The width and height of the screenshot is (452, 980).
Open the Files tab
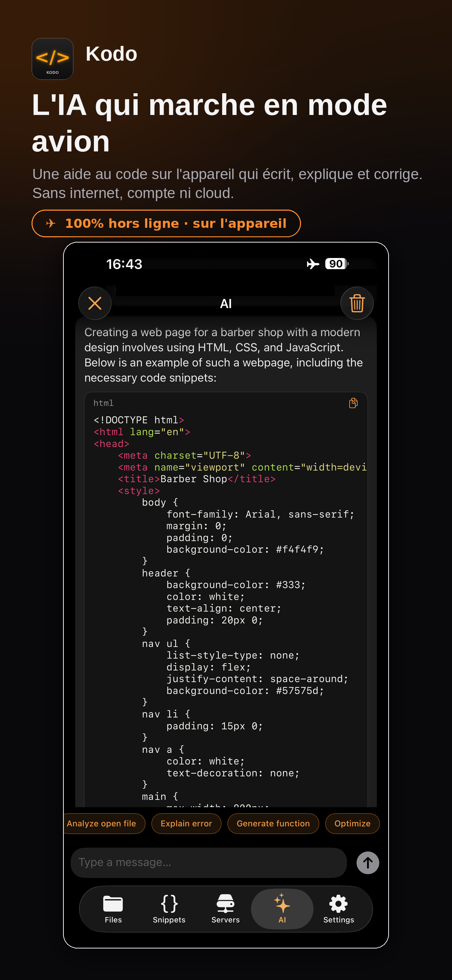tap(113, 909)
